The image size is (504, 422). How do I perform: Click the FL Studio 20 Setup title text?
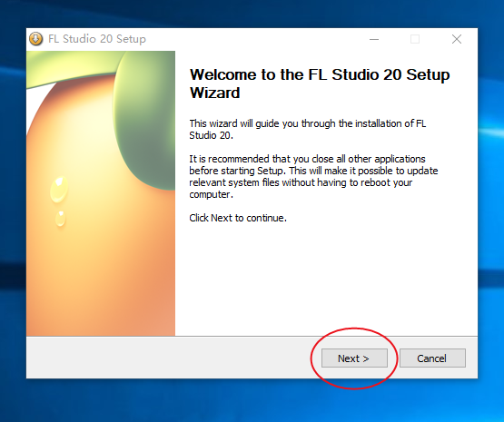tap(97, 39)
